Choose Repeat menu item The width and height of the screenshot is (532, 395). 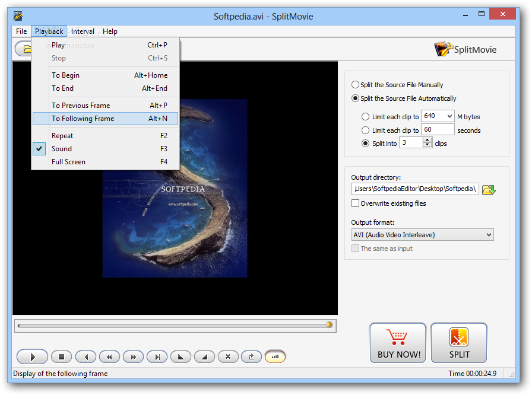pyautogui.click(x=105, y=136)
